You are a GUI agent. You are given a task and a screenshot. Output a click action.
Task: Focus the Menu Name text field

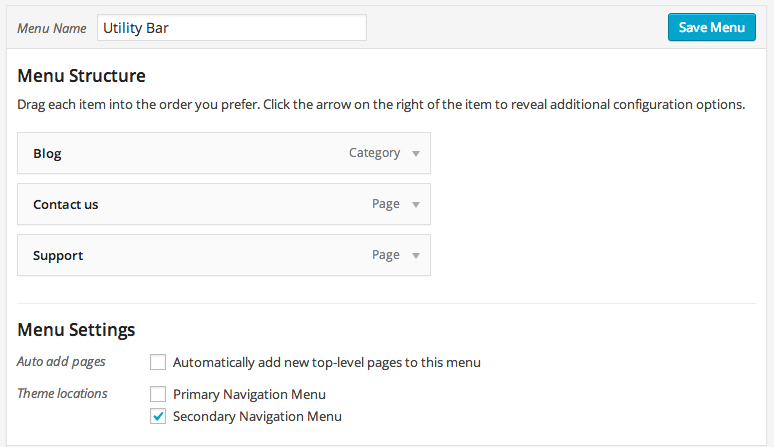[x=232, y=28]
